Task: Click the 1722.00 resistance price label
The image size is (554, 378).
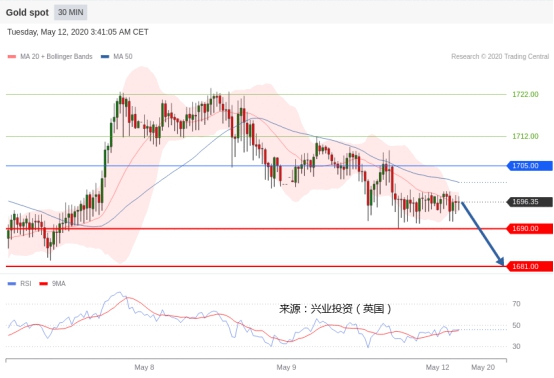Action: tap(525, 94)
